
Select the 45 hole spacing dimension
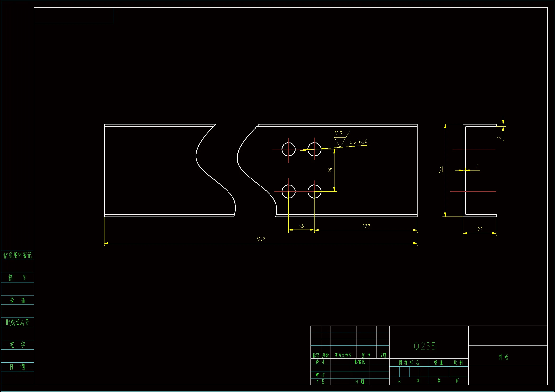tap(301, 226)
